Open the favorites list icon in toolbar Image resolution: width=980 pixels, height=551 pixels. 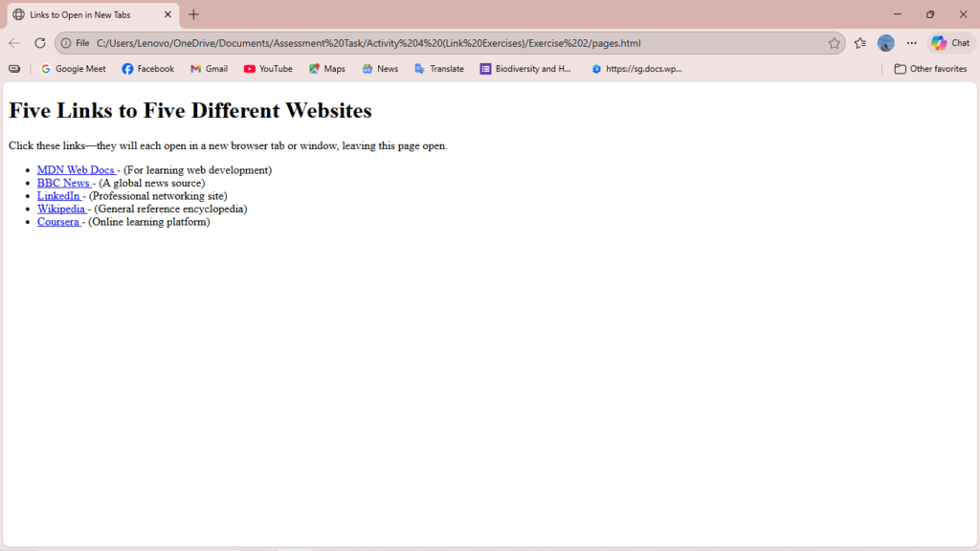pos(860,43)
